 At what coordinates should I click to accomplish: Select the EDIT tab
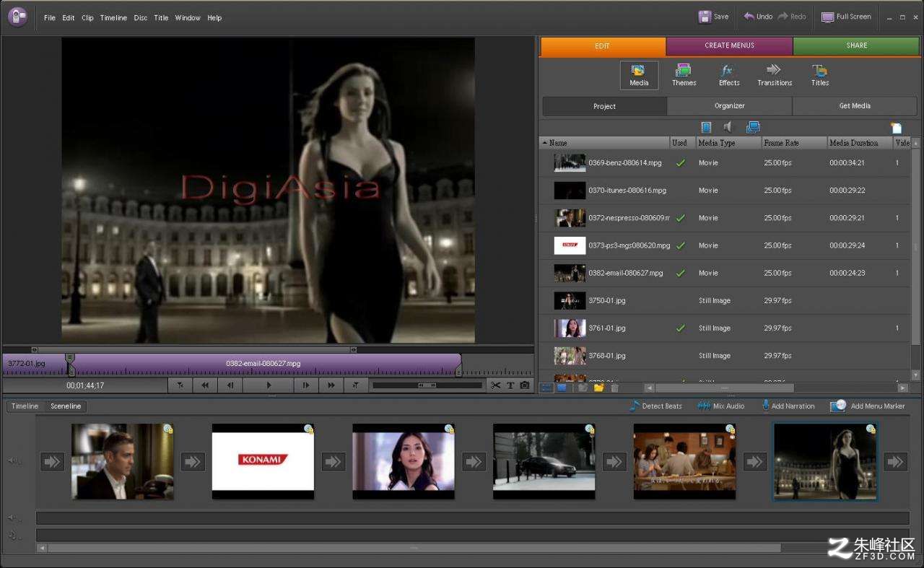point(602,46)
